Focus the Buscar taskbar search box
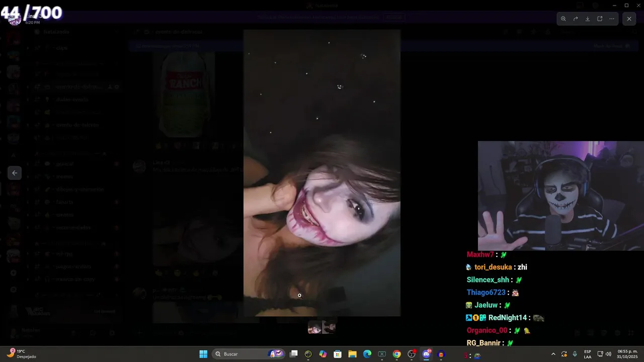Screen dimensions: 644x362 pos(249,354)
